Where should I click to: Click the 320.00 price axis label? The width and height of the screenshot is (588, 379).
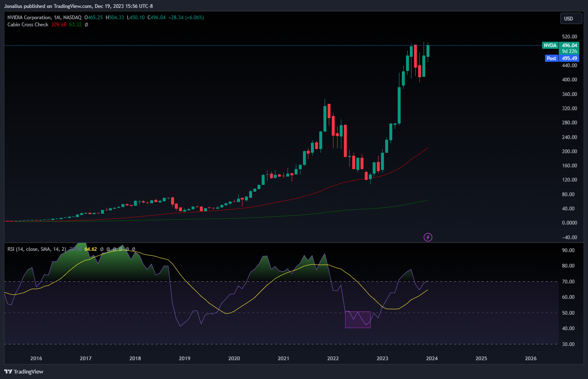coord(569,109)
